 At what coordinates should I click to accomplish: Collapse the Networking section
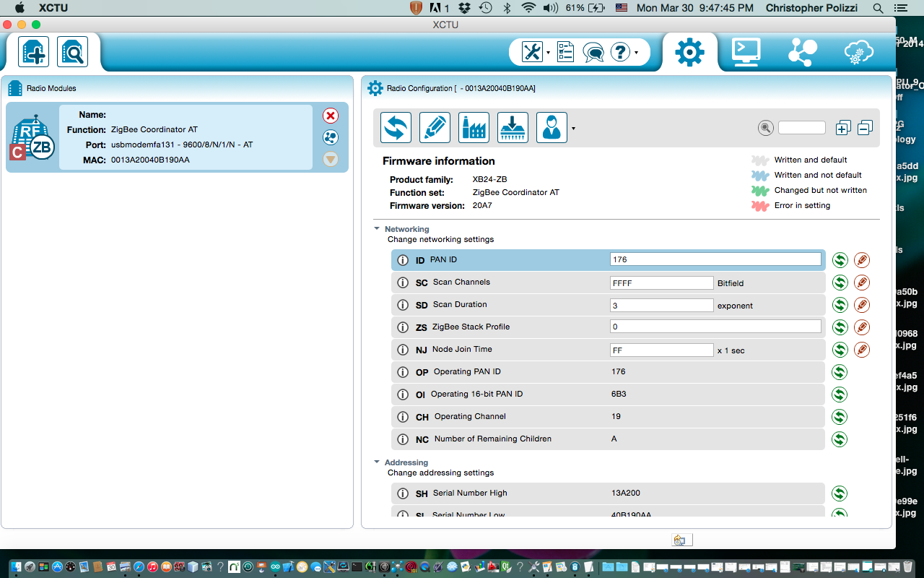pyautogui.click(x=377, y=229)
